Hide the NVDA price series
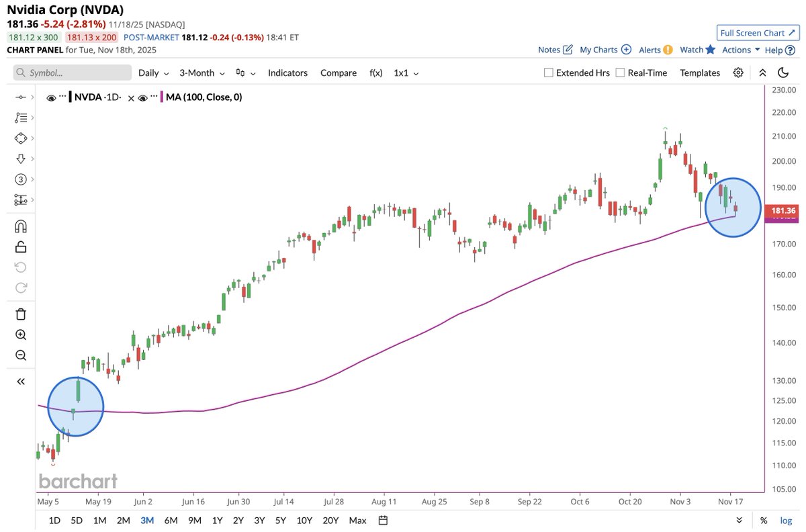This screenshot has width=806, height=532. 51,97
